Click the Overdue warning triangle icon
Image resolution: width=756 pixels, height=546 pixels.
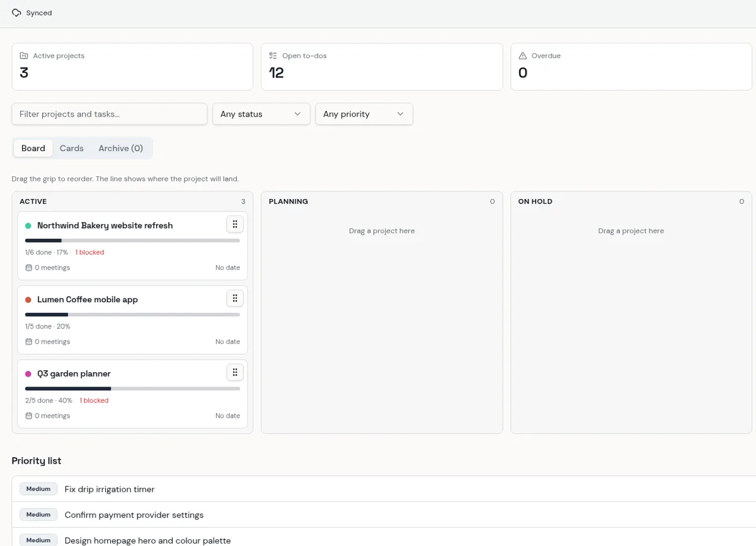pyautogui.click(x=522, y=55)
